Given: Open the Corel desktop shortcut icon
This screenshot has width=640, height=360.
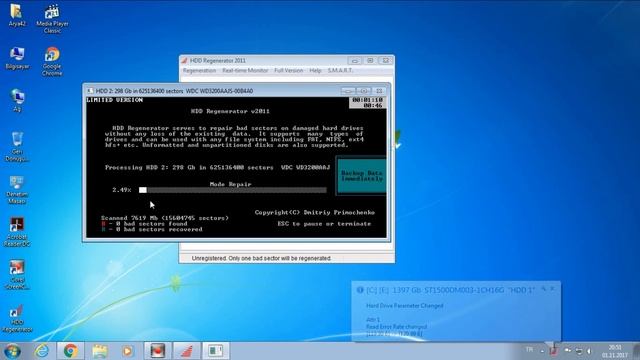Looking at the screenshot, I should coord(17,275).
